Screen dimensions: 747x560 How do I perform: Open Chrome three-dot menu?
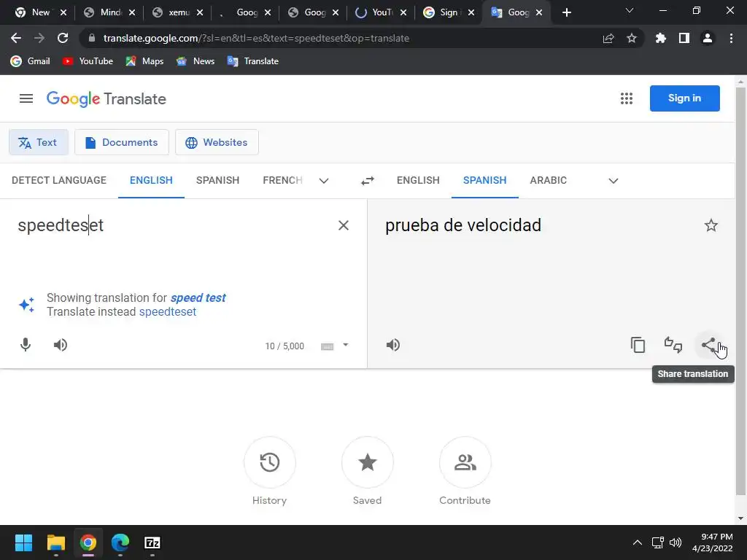point(731,38)
